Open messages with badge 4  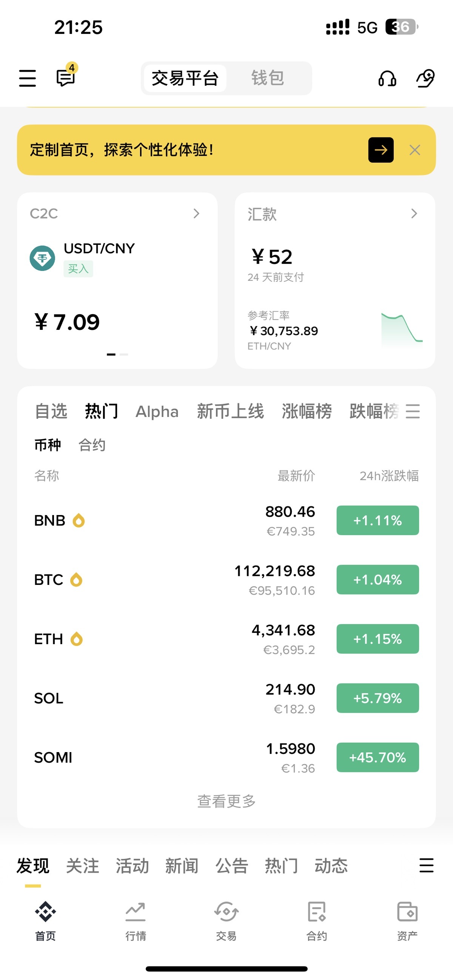click(x=65, y=77)
